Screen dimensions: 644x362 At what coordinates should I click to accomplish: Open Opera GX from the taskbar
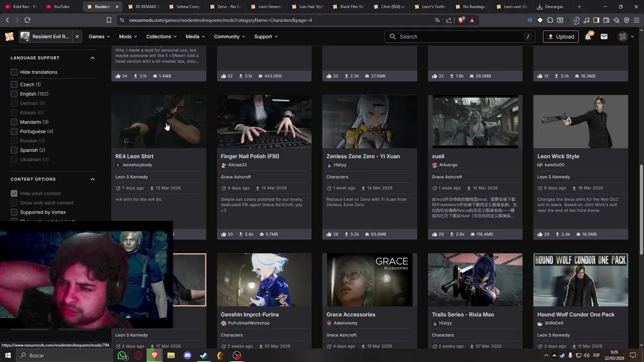pyautogui.click(x=138, y=355)
